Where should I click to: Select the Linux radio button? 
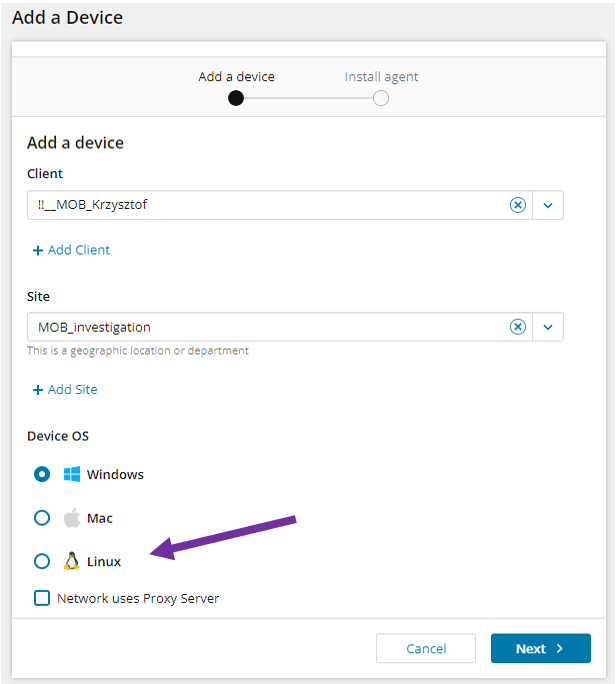42,561
